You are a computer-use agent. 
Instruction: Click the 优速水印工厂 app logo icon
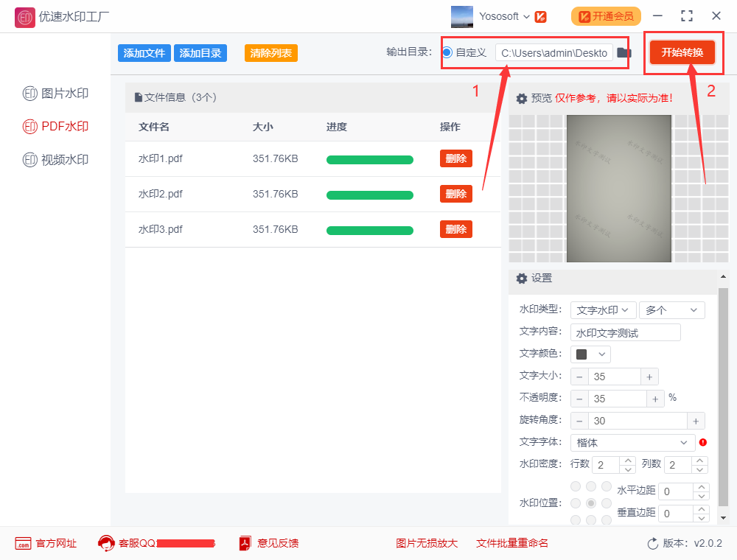click(24, 18)
